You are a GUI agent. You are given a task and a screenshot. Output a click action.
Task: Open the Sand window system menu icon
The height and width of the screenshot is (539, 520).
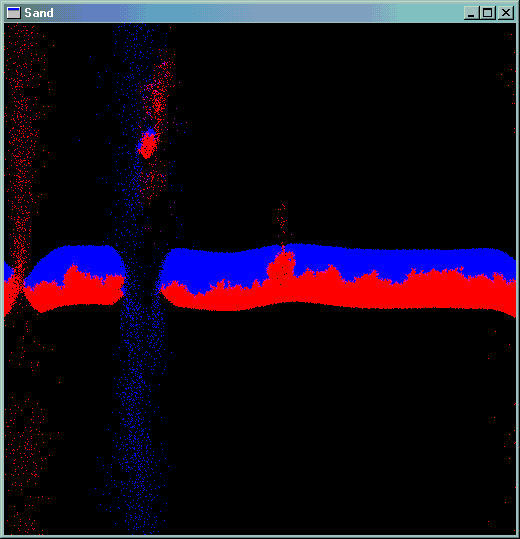(13, 13)
